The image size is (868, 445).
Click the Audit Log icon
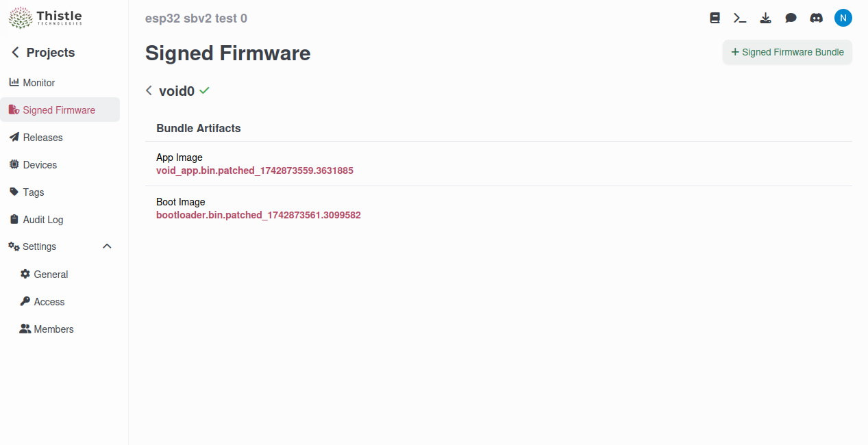(x=14, y=219)
